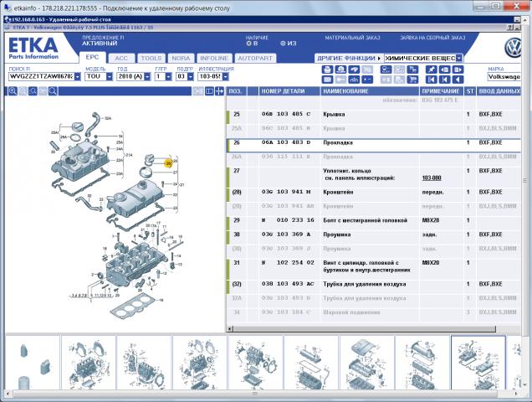Click the first icon in bottom toolbar row
Image resolution: width=532 pixels, height=402 pixels.
click(x=327, y=80)
